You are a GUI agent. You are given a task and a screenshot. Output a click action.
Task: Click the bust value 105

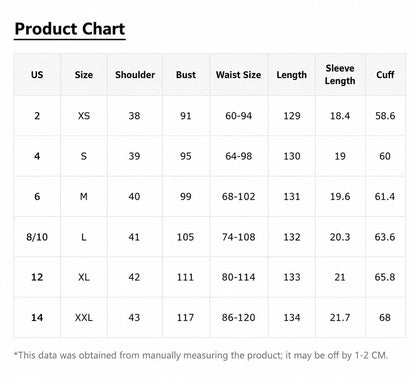185,237
